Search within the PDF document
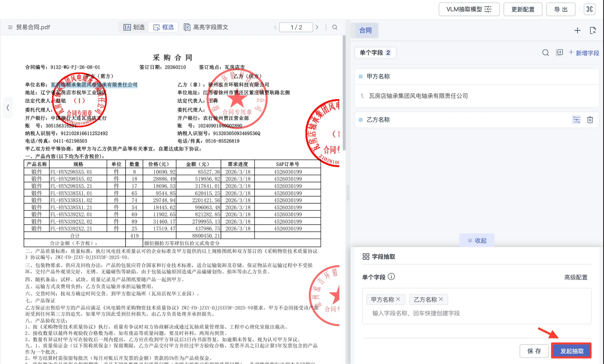This screenshot has width=604, height=364. click(335, 27)
